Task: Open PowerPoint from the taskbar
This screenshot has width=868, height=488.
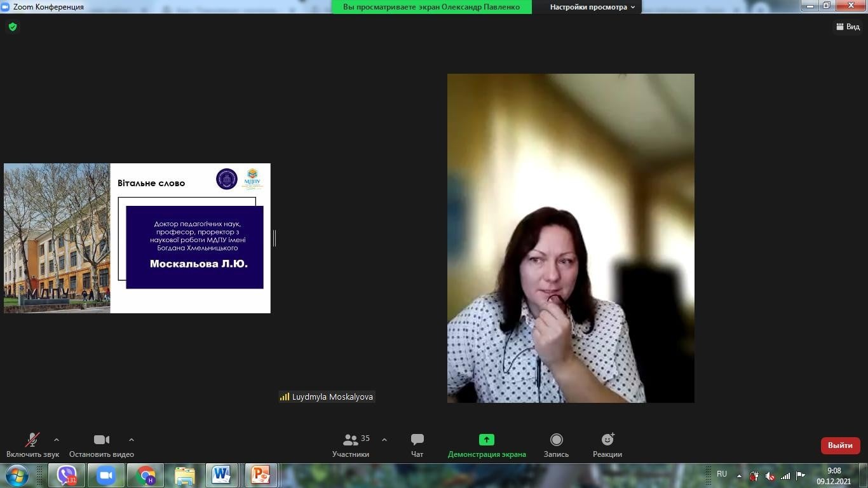Action: (x=261, y=475)
